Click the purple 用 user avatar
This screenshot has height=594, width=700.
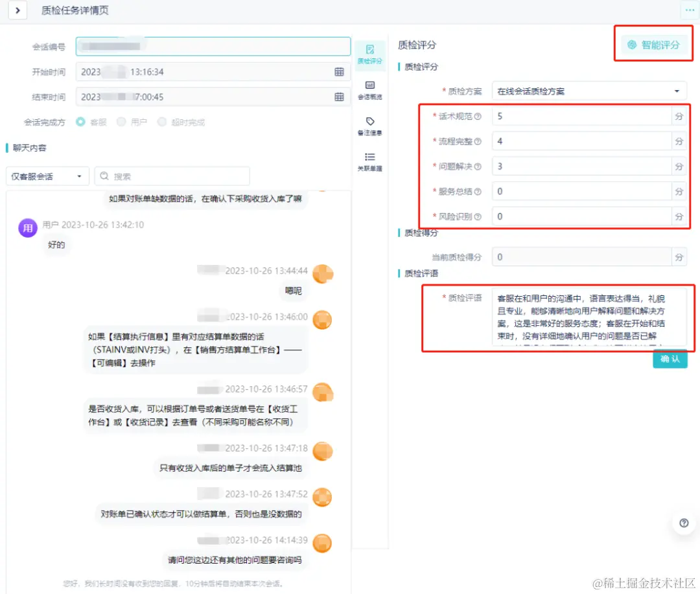(x=28, y=228)
